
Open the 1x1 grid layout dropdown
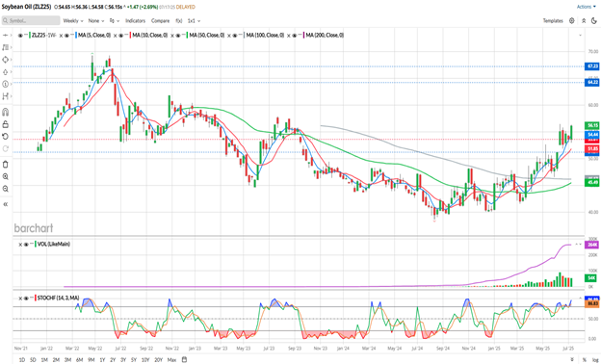click(x=194, y=20)
